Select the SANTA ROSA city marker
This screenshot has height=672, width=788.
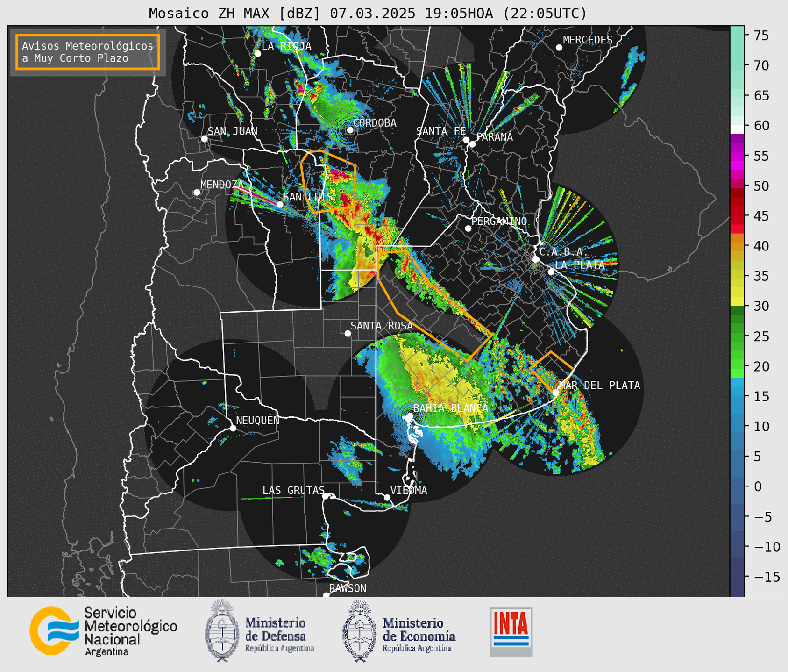[348, 333]
